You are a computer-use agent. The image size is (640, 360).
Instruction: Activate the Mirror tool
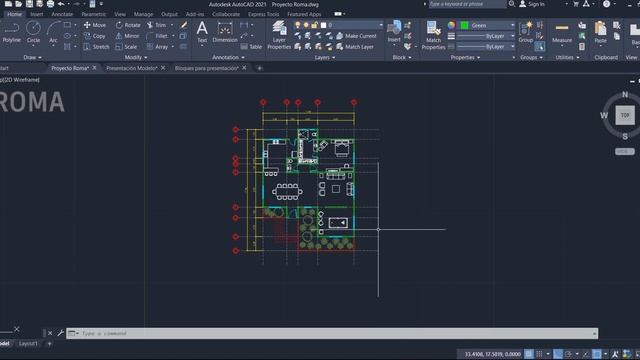[x=127, y=36]
